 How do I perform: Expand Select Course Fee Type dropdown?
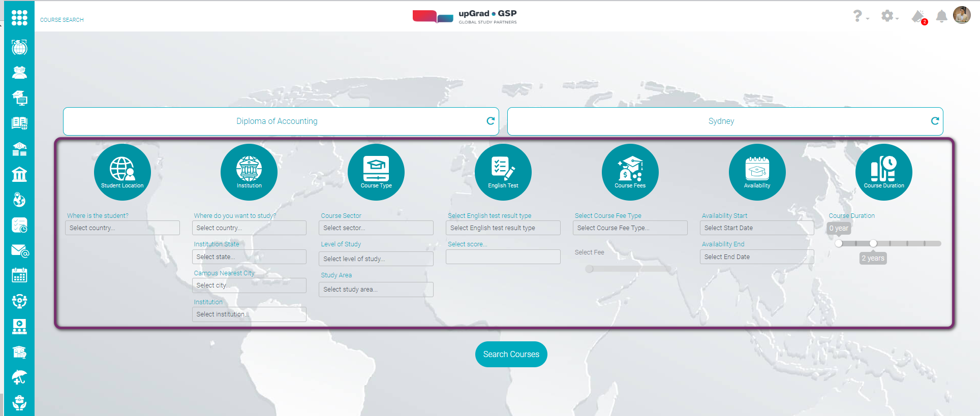tap(630, 228)
